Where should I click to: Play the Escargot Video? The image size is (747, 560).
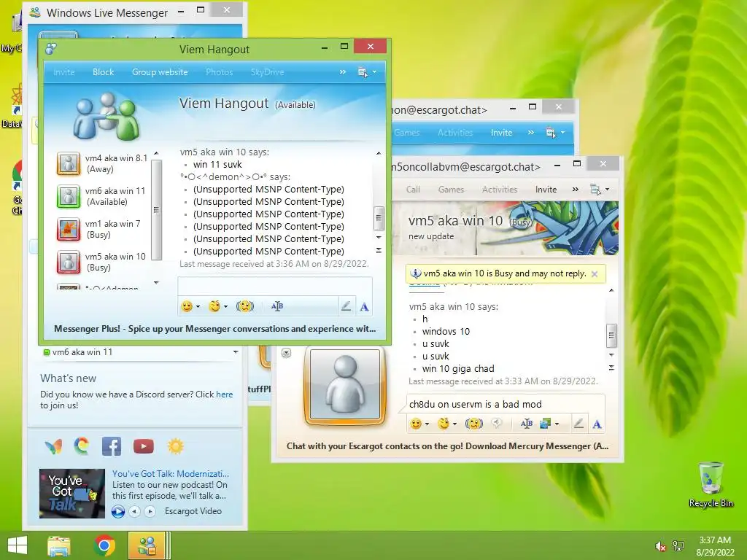tap(118, 512)
